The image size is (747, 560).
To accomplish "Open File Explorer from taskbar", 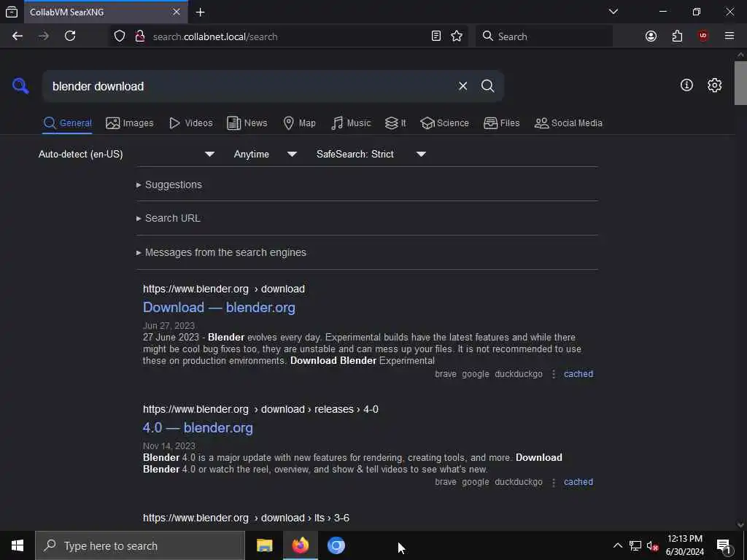I will pyautogui.click(x=264, y=545).
